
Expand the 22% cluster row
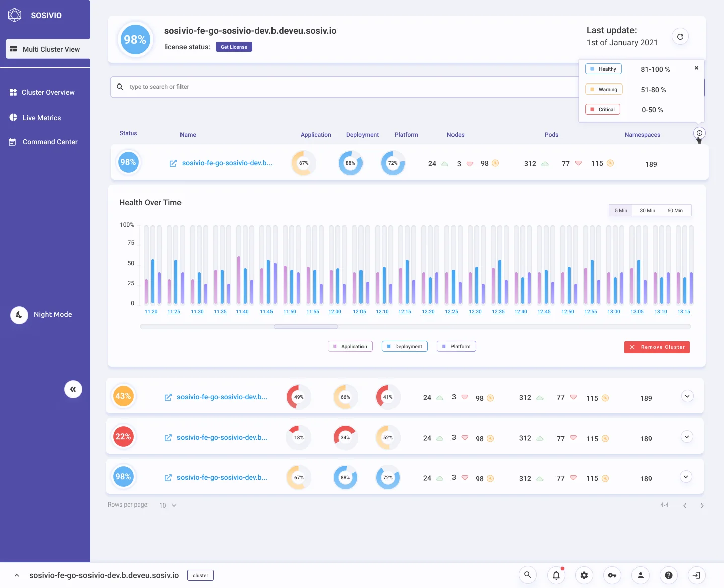click(687, 437)
